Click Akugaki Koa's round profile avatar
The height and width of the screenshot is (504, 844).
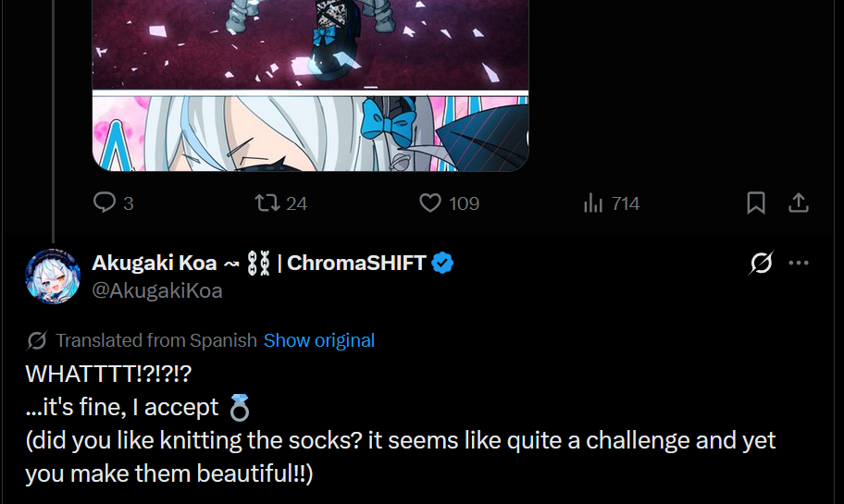[53, 277]
